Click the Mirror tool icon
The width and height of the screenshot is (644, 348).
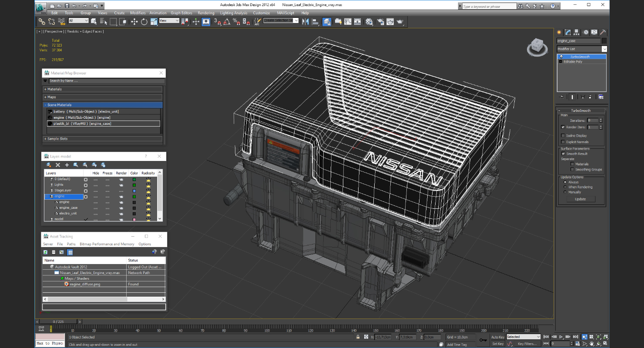[x=305, y=22]
